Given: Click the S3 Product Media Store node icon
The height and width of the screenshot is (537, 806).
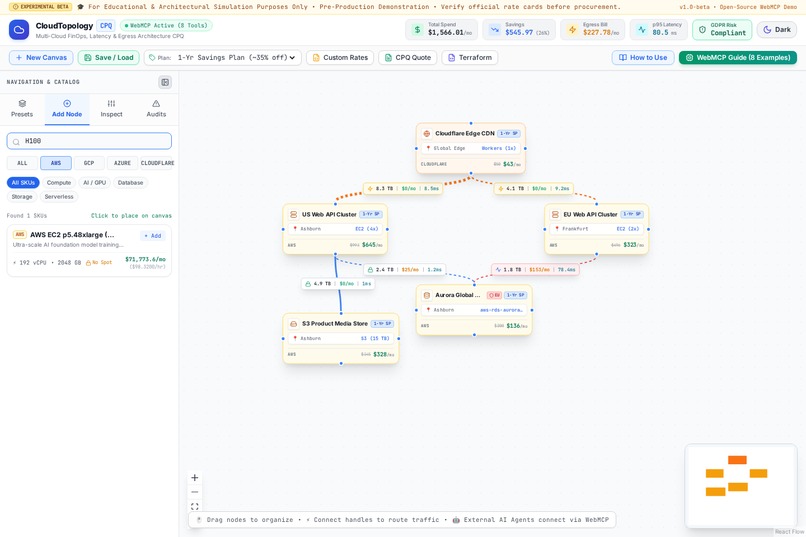Looking at the screenshot, I should pyautogui.click(x=294, y=324).
